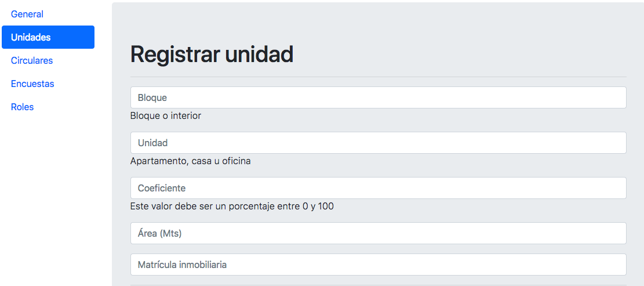Select the highlighted Unidades nav item
This screenshot has height=286, width=644.
point(48,37)
